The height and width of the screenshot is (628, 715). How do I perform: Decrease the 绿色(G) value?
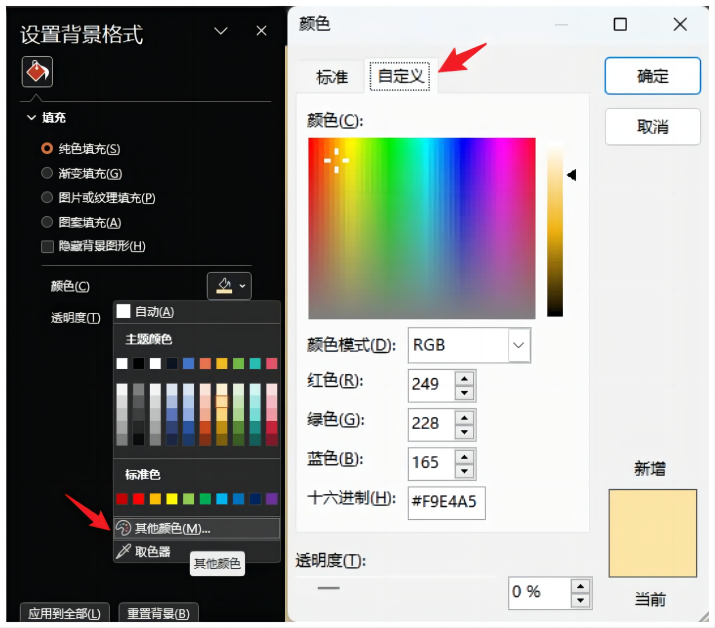464,431
